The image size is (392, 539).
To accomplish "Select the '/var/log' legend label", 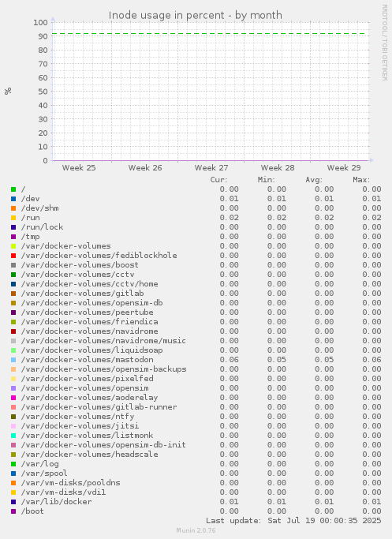I will tap(40, 464).
